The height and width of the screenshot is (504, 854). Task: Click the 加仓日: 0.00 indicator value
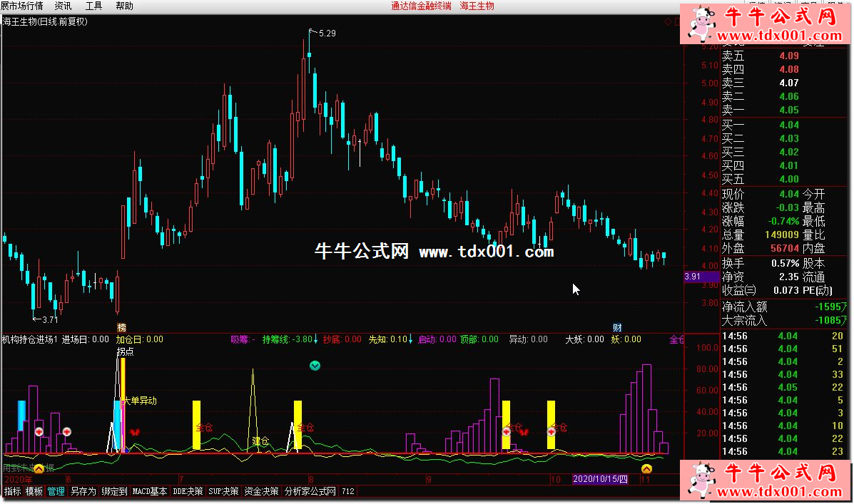pyautogui.click(x=139, y=339)
